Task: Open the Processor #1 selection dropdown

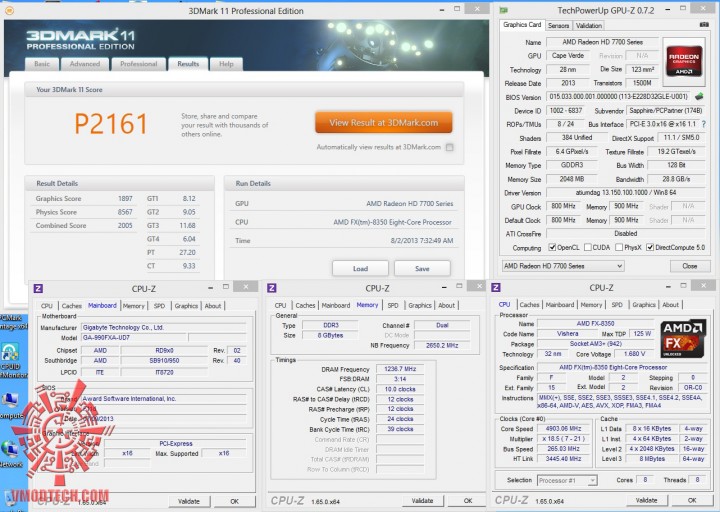Action: [567, 480]
